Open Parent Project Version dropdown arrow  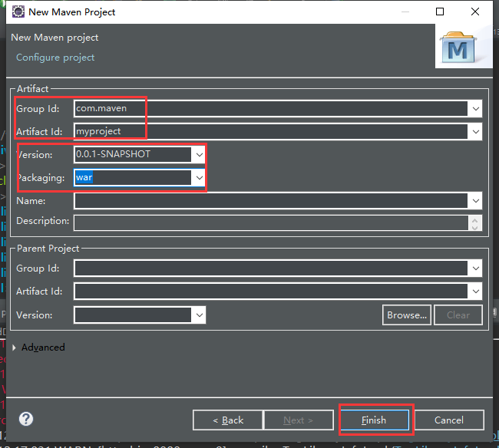[200, 315]
